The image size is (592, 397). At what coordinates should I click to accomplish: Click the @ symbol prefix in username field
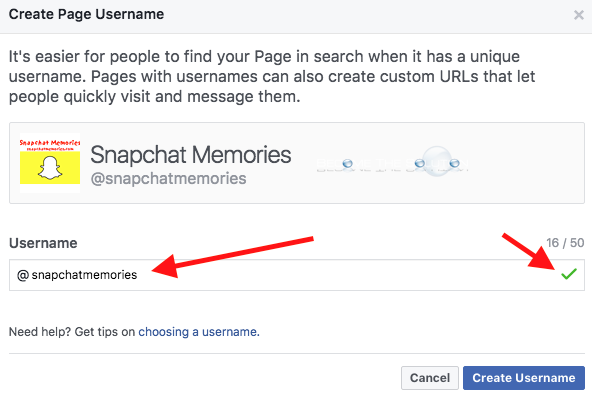click(x=23, y=275)
